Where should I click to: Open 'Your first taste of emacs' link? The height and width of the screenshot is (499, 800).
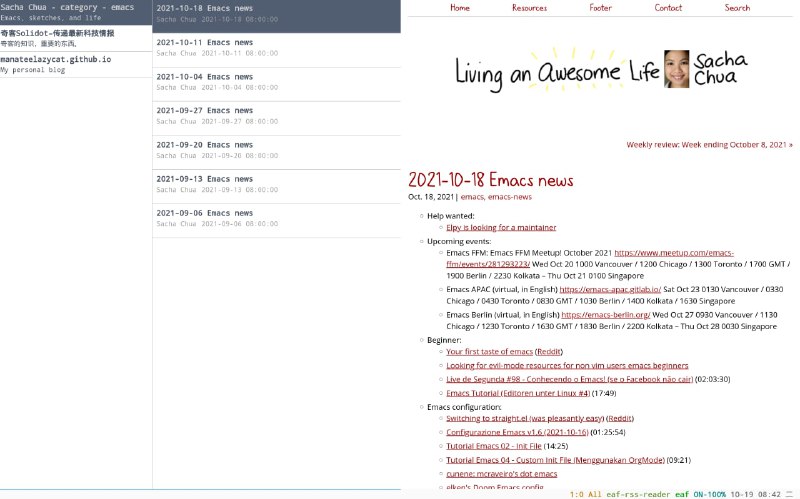pos(489,352)
